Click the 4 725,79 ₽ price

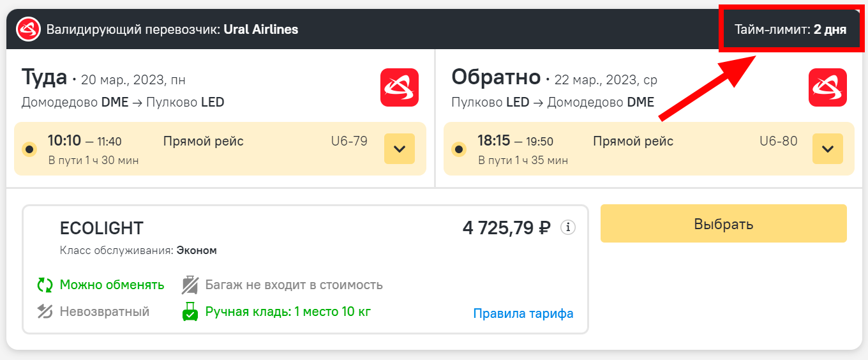(x=506, y=227)
